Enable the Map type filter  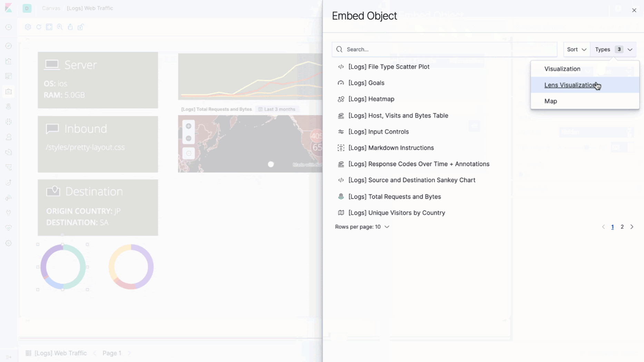click(551, 101)
